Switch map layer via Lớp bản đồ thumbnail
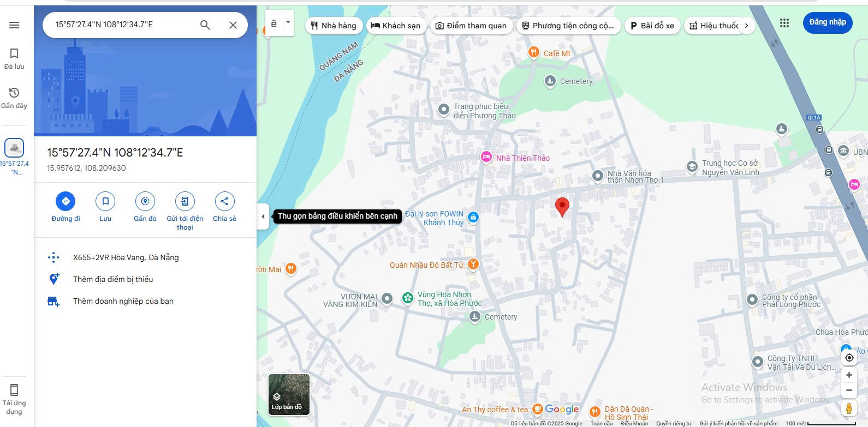The image size is (868, 427). pyautogui.click(x=289, y=395)
